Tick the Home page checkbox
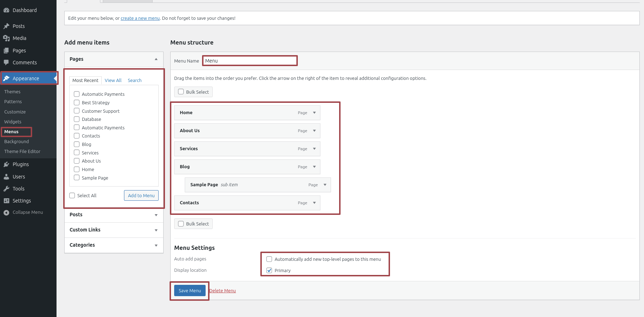 pos(77,169)
